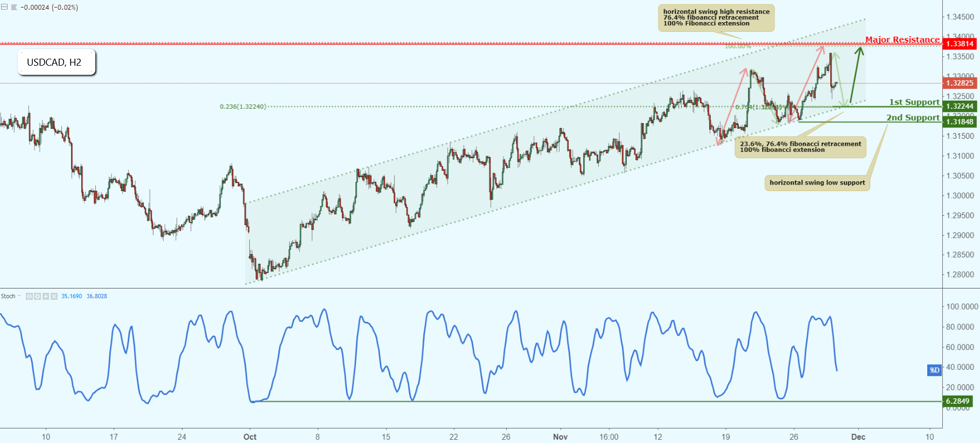Viewport: 980px width, 443px height.
Task: Click the 1.34500 price scale value
Action: tap(960, 17)
